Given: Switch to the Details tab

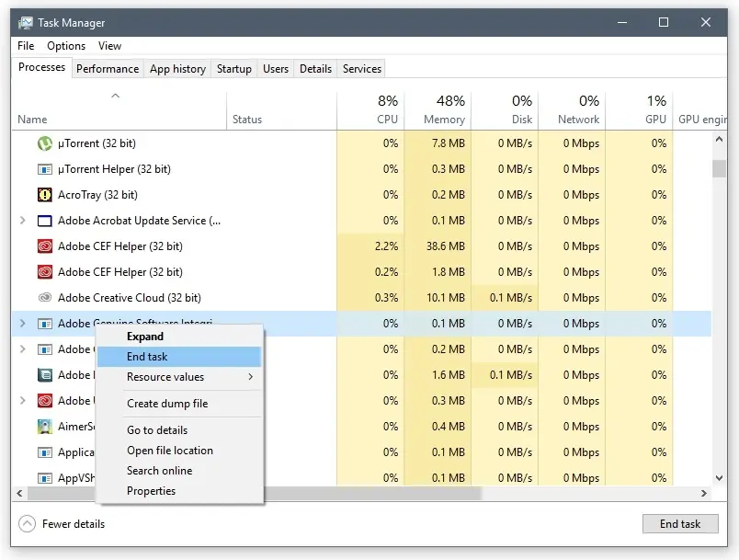Looking at the screenshot, I should point(315,69).
